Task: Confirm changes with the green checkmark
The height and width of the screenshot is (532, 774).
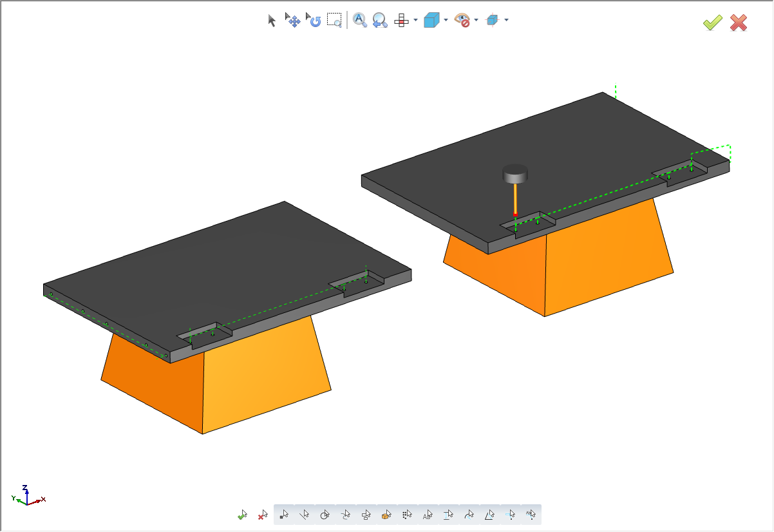Action: point(712,22)
